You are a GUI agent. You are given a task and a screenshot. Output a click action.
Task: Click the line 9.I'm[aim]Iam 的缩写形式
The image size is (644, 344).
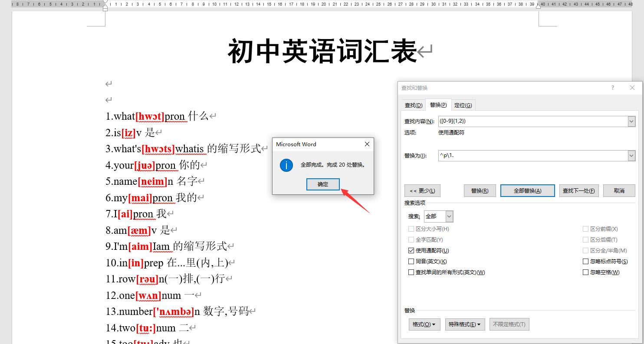coord(166,246)
